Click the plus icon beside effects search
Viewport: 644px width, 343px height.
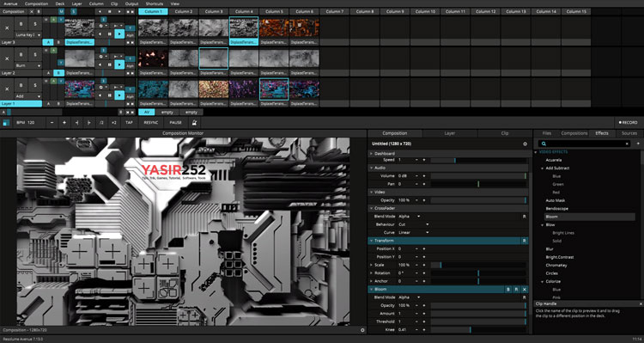pyautogui.click(x=638, y=144)
